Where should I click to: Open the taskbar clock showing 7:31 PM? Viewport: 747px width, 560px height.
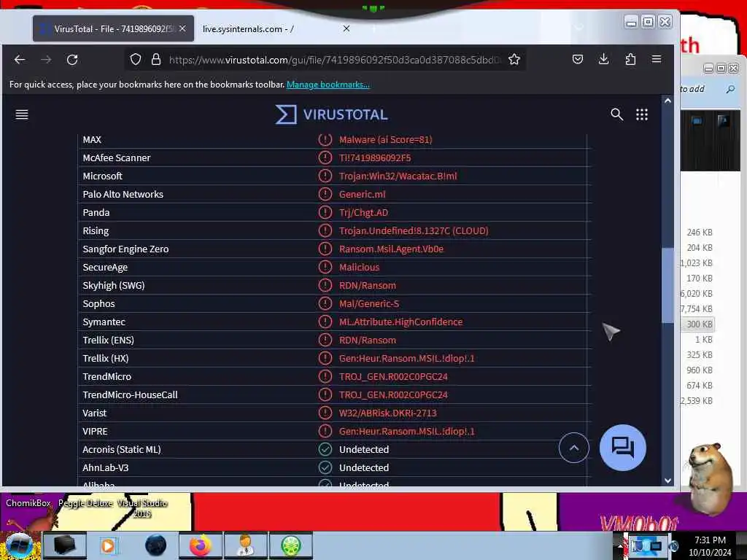pos(709,545)
